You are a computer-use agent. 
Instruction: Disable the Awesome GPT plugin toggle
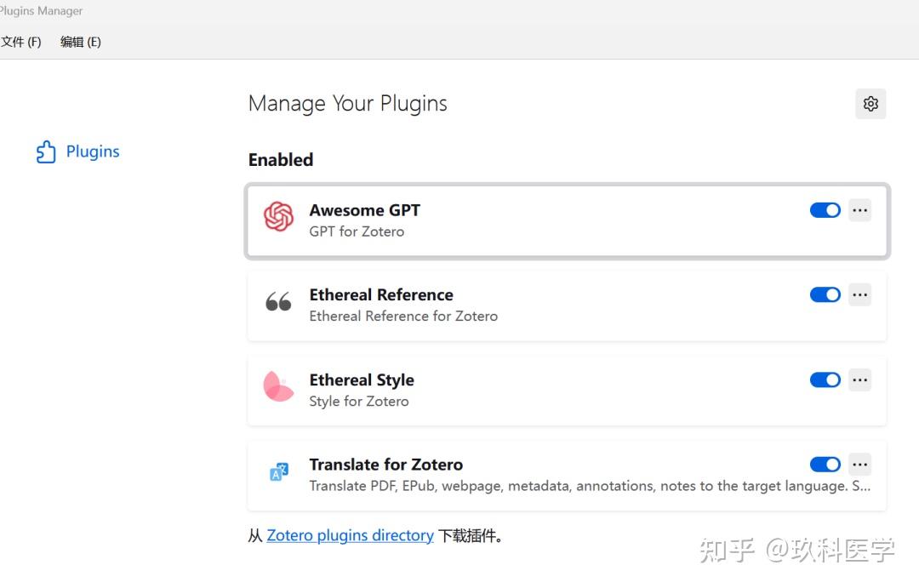825,210
